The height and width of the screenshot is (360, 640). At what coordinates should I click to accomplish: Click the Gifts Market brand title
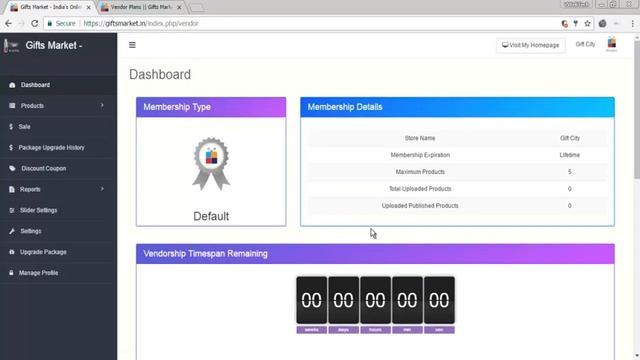point(54,45)
